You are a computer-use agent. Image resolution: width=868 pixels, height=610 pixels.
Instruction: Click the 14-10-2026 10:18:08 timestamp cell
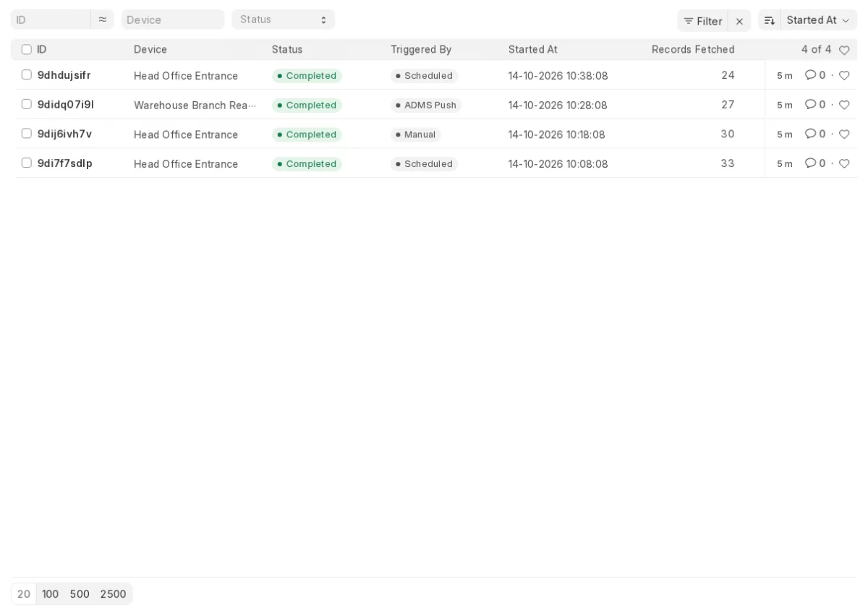557,134
